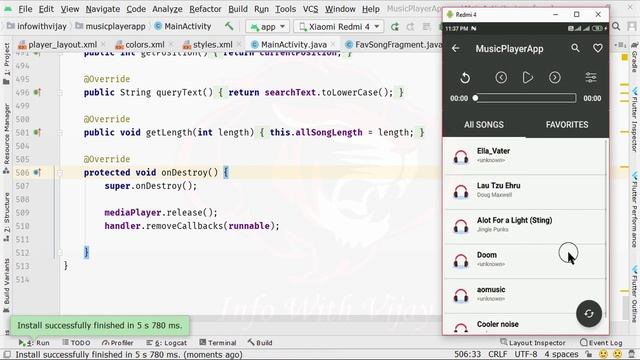Image resolution: width=640 pixels, height=360 pixels.
Task: Open the VCS menu
Action: (x=310, y=9)
